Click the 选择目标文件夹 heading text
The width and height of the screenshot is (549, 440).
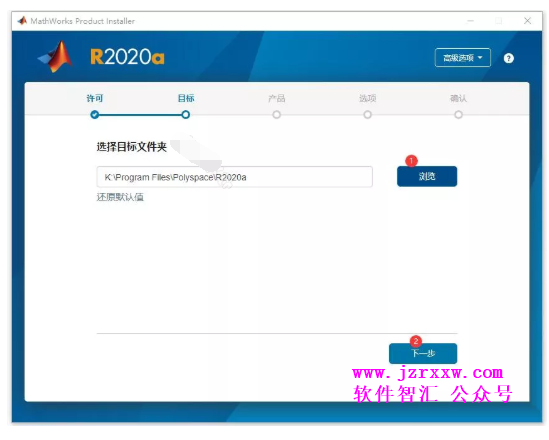pos(132,147)
